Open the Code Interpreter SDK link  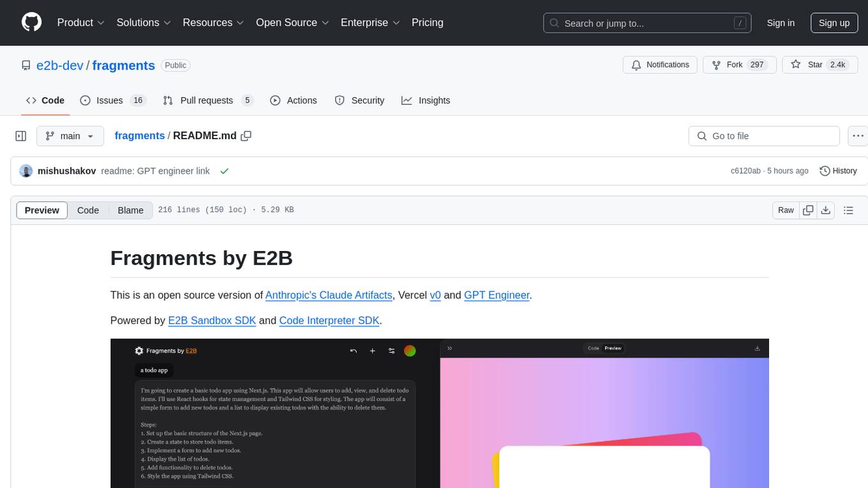tap(329, 321)
